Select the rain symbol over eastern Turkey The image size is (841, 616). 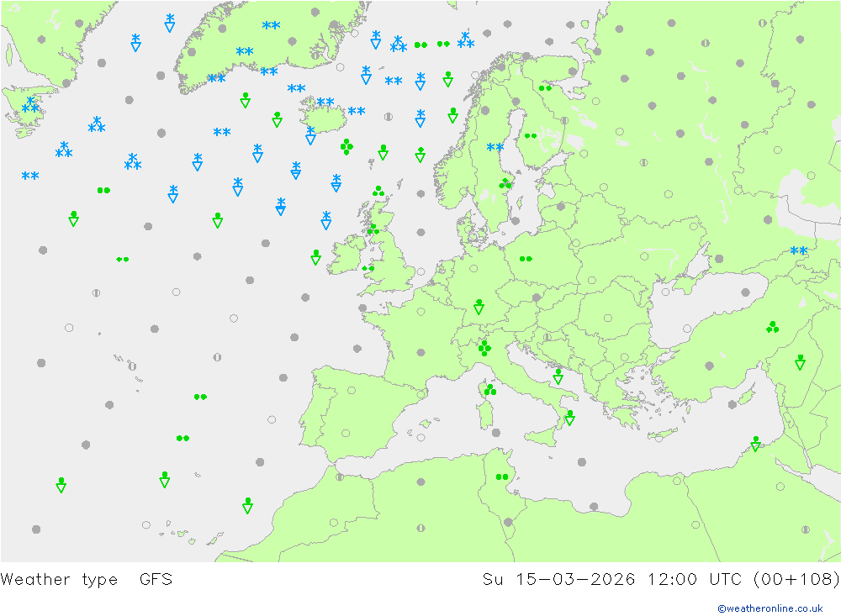click(772, 327)
